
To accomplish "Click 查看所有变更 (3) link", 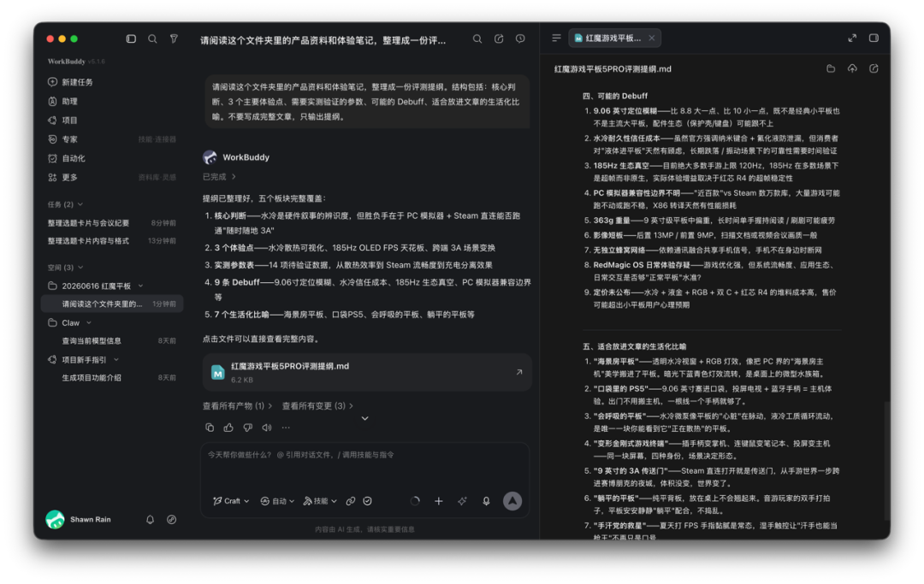I will [317, 405].
